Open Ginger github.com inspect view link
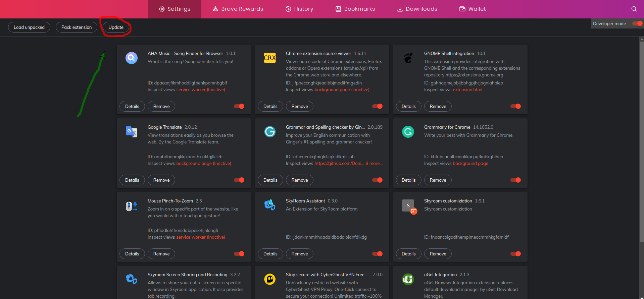Image resolution: width=644 pixels, height=299 pixels. point(339,164)
